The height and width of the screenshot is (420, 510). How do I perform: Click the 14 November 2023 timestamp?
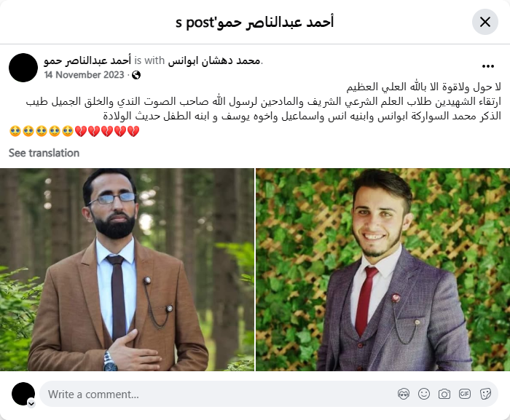[85, 75]
